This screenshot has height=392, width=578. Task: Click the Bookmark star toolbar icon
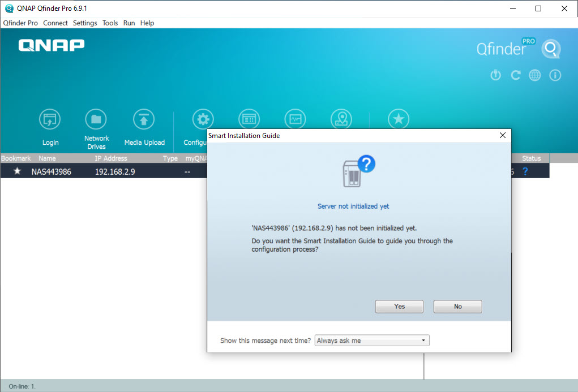pyautogui.click(x=399, y=119)
